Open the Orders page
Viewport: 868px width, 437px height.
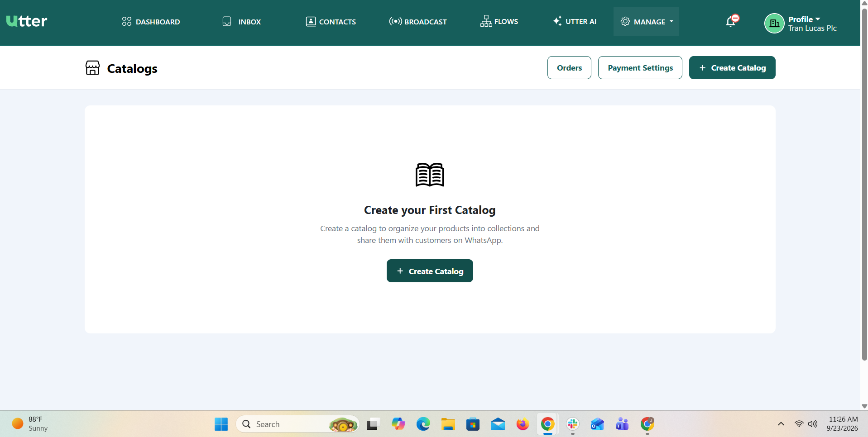coord(569,68)
